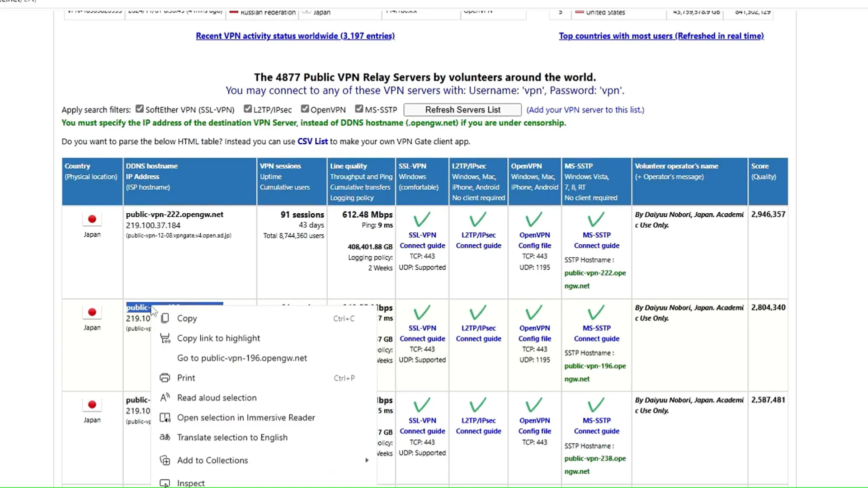This screenshot has height=488, width=868.
Task: Select Go to public-vpn-196.opengw.net
Action: click(x=264, y=358)
